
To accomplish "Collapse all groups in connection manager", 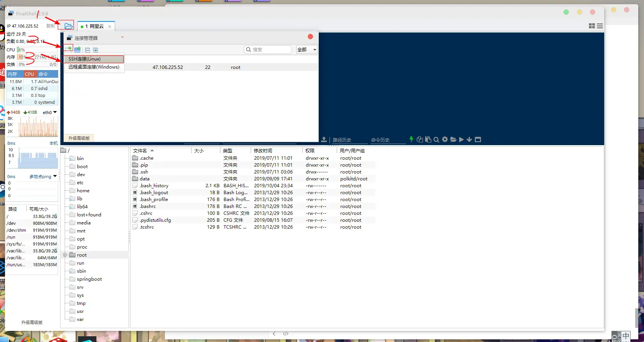I will coord(88,50).
